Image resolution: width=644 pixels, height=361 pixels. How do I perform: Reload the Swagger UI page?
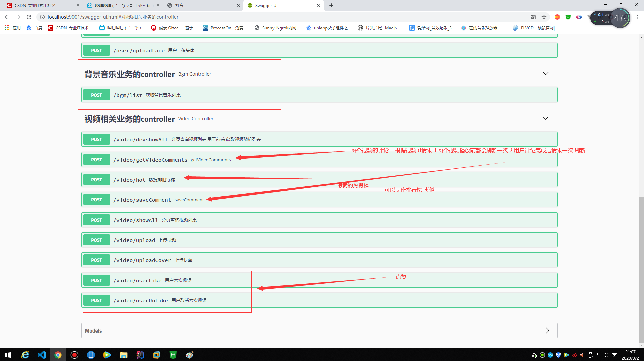[29, 17]
